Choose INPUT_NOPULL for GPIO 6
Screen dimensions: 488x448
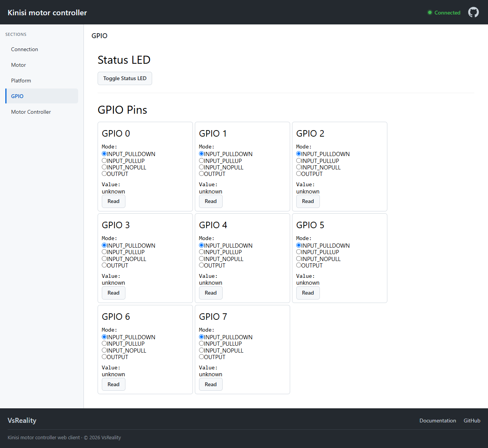[104, 350]
